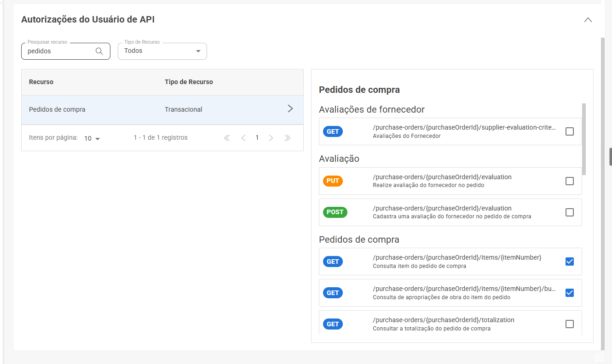Image resolution: width=612 pixels, height=364 pixels.
Task: Click GET badge for Consulta item do pedido
Action: pos(333,262)
